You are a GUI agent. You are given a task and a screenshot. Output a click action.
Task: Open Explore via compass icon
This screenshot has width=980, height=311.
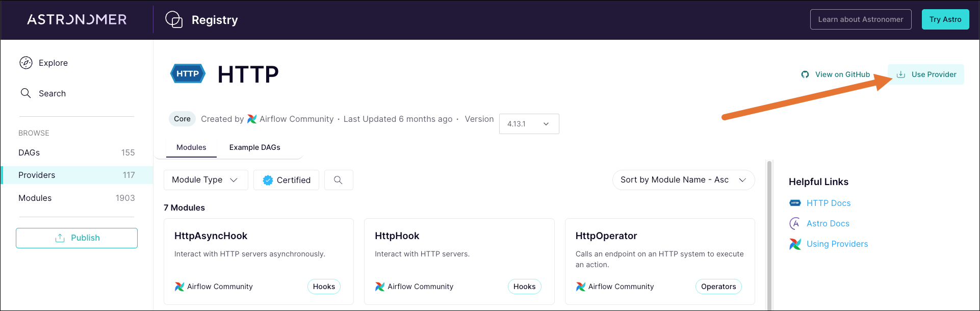tap(26, 63)
